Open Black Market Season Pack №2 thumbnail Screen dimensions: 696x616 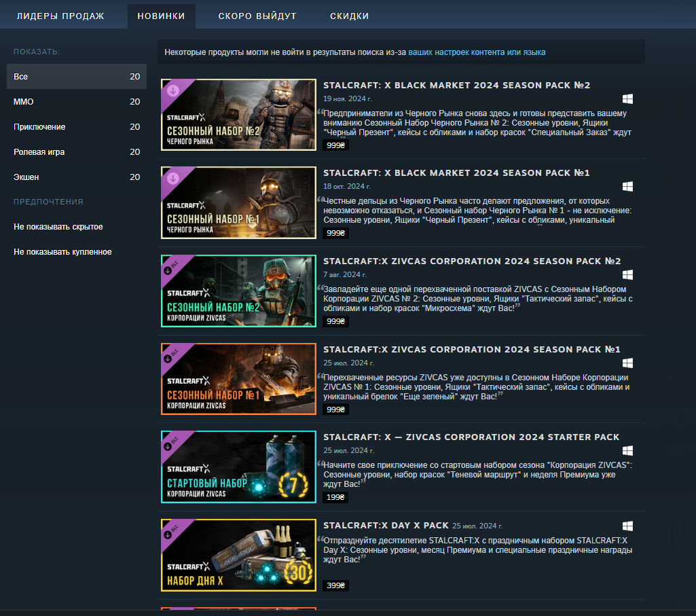coord(239,115)
